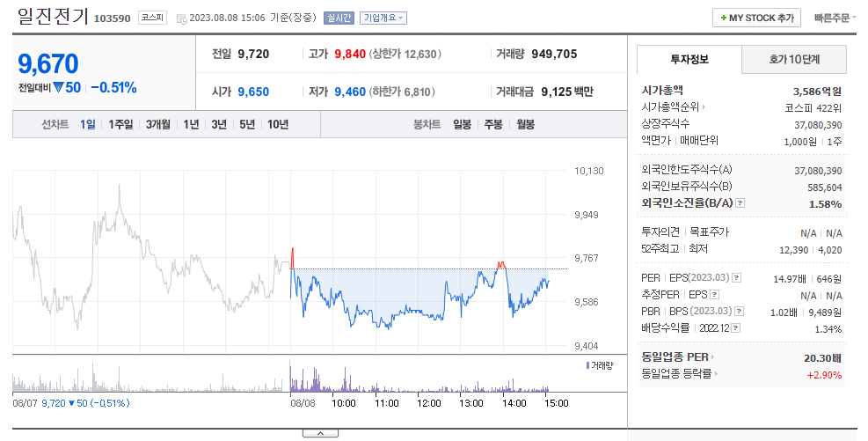
Task: Open the 기업개요 dropdown
Action: [383, 18]
